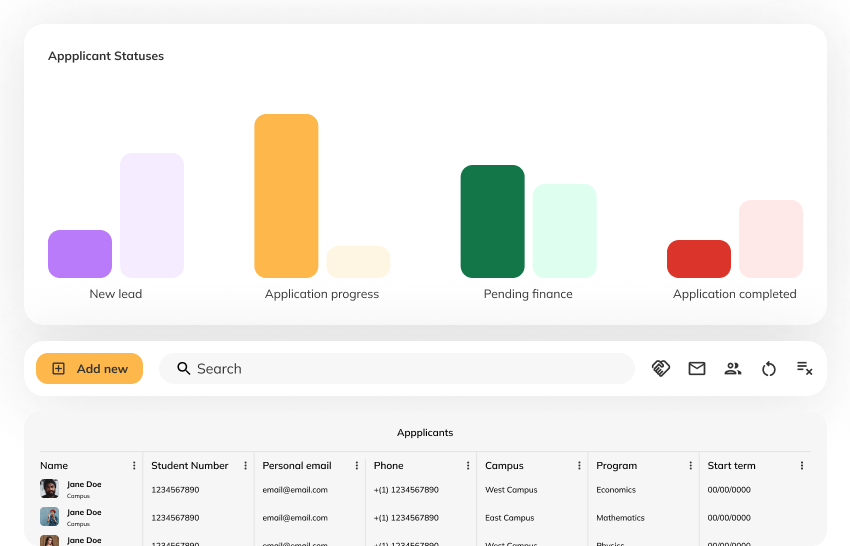The width and height of the screenshot is (850, 546).
Task: Click the Phone column header
Action: 389,466
